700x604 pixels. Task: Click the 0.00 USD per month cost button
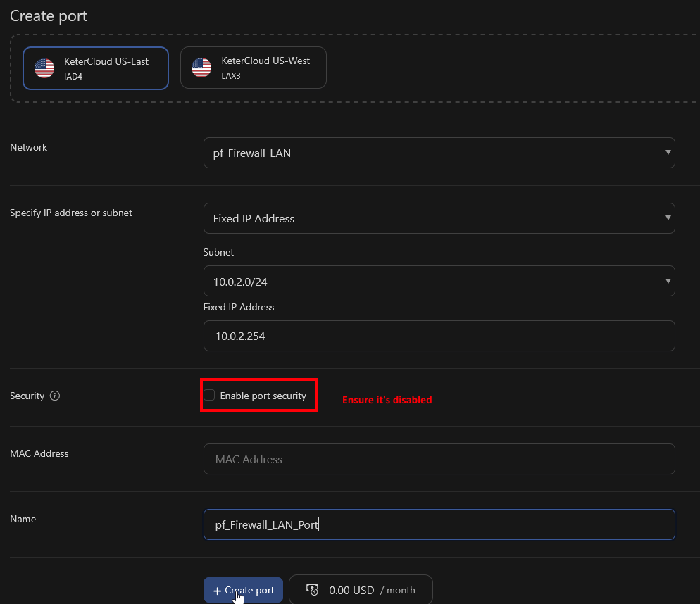361,589
